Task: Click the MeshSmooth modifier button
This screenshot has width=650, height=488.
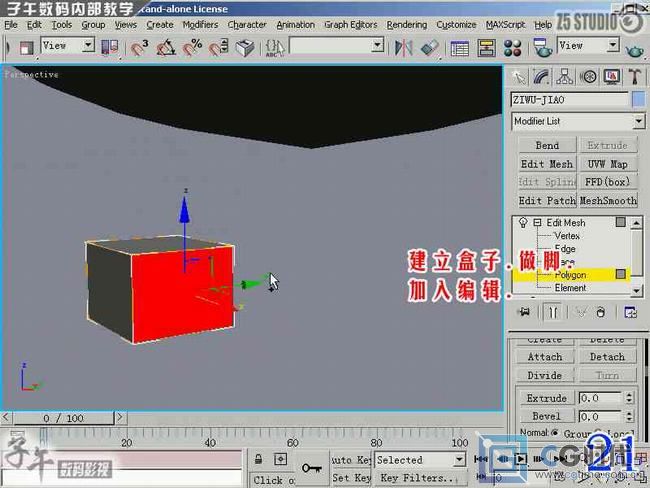Action: 607,201
